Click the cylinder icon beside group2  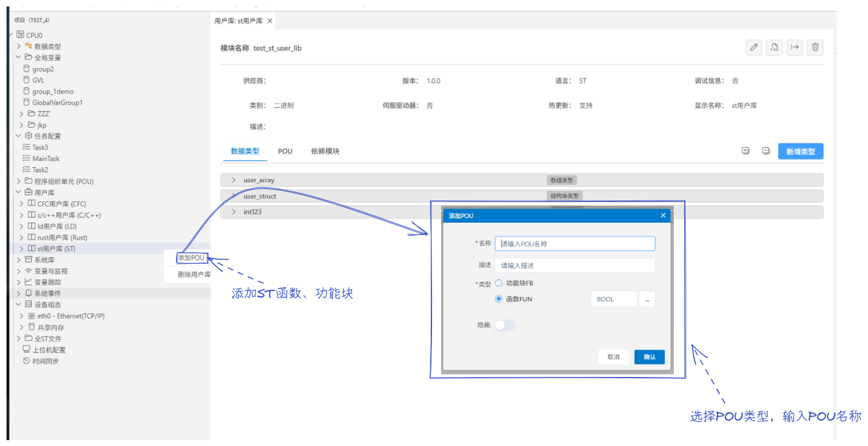(x=26, y=68)
